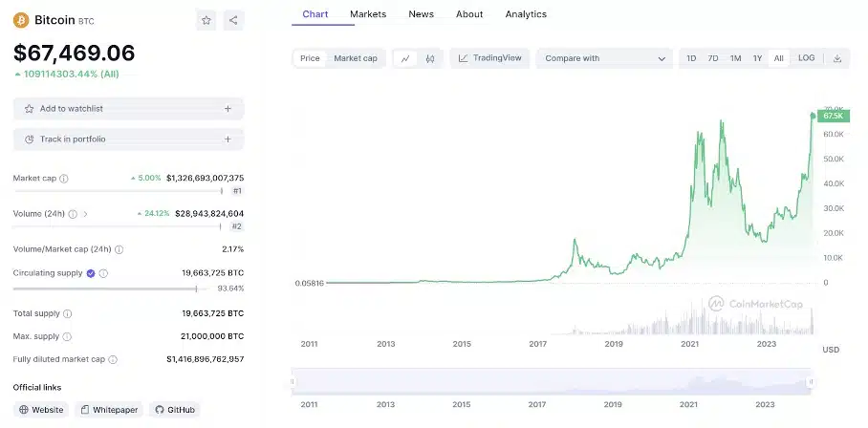Open Circulating supply info icon
Viewport: 868px width, 428px height.
[x=103, y=273]
